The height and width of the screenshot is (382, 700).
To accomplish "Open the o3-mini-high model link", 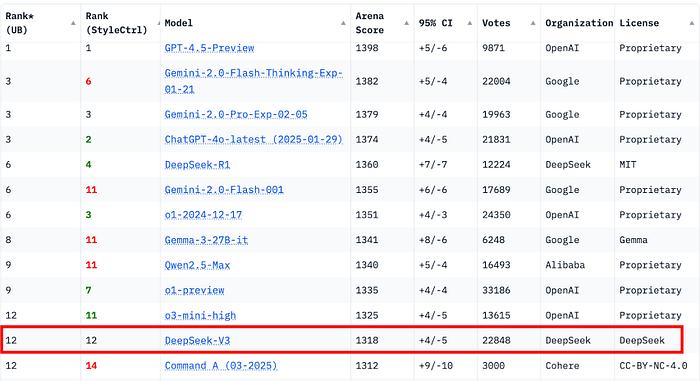I will 200,316.
